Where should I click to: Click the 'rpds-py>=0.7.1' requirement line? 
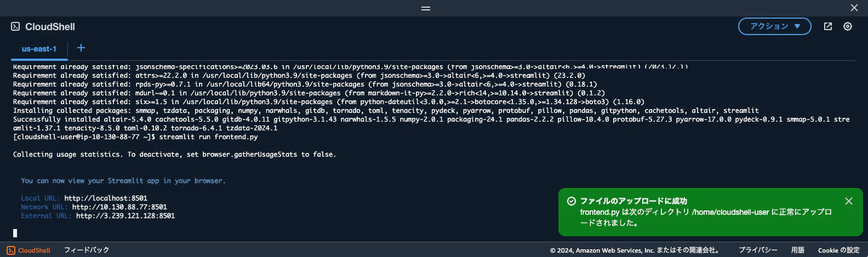point(305,84)
